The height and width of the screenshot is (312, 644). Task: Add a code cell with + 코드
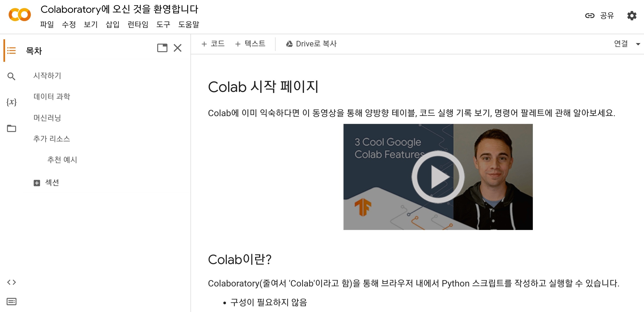click(213, 44)
